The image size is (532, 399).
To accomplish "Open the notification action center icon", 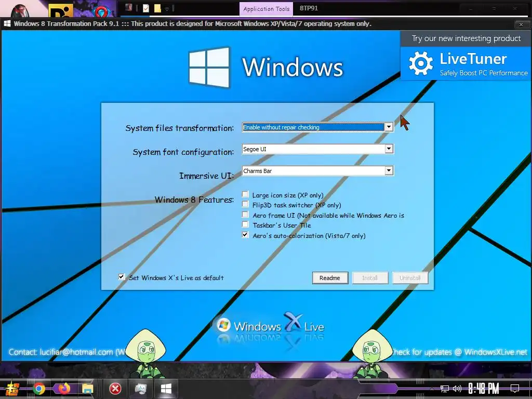I will tap(515, 389).
